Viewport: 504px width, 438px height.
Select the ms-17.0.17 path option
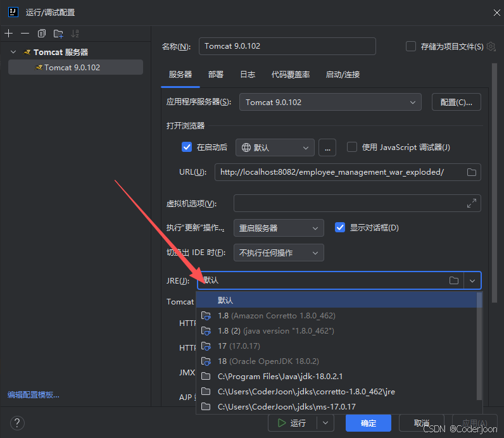click(337, 406)
